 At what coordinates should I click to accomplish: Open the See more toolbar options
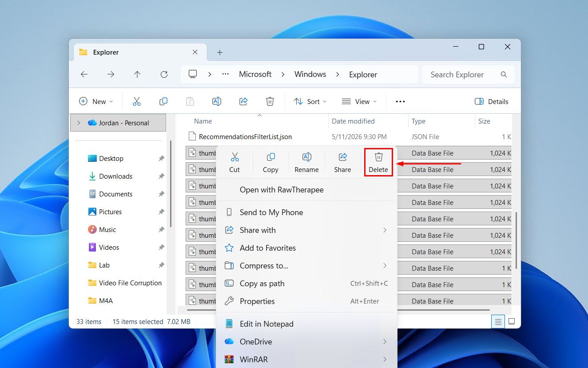tap(400, 101)
